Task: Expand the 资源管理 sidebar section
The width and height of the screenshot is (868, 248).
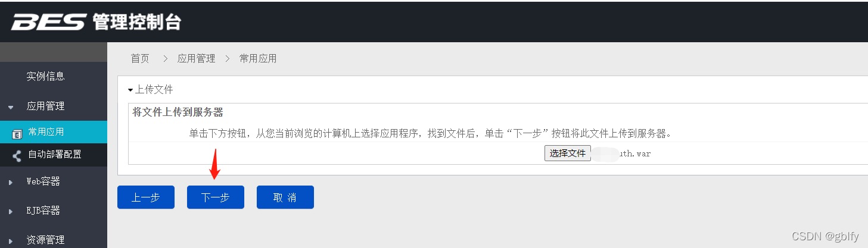Action: point(11,241)
